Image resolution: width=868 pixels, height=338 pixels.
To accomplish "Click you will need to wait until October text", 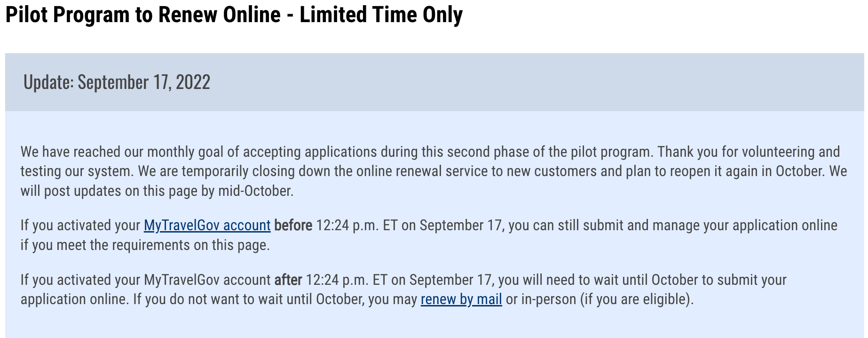I will coord(598,280).
